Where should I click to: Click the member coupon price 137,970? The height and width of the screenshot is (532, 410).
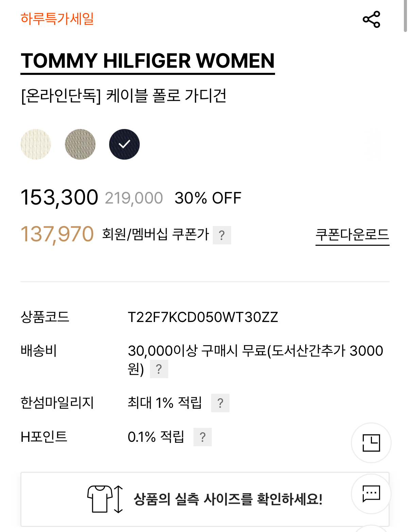[58, 233]
